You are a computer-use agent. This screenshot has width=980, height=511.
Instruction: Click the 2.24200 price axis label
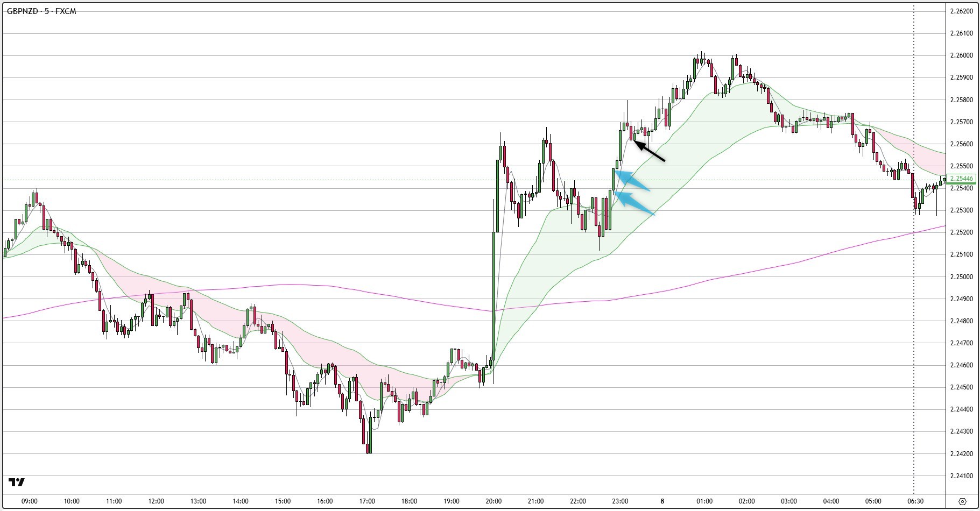(961, 454)
